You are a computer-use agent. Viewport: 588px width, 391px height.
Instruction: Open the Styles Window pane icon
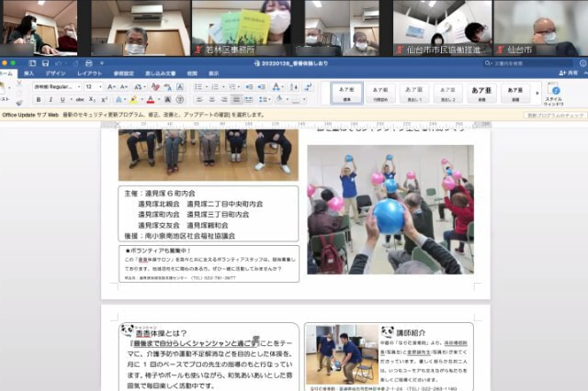(x=554, y=92)
